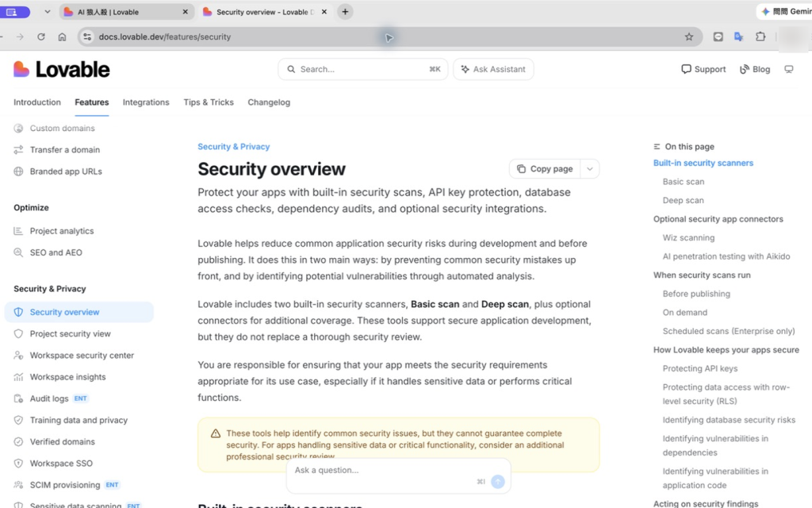
Task: Click the SCIM provisioning people icon
Action: click(x=18, y=485)
